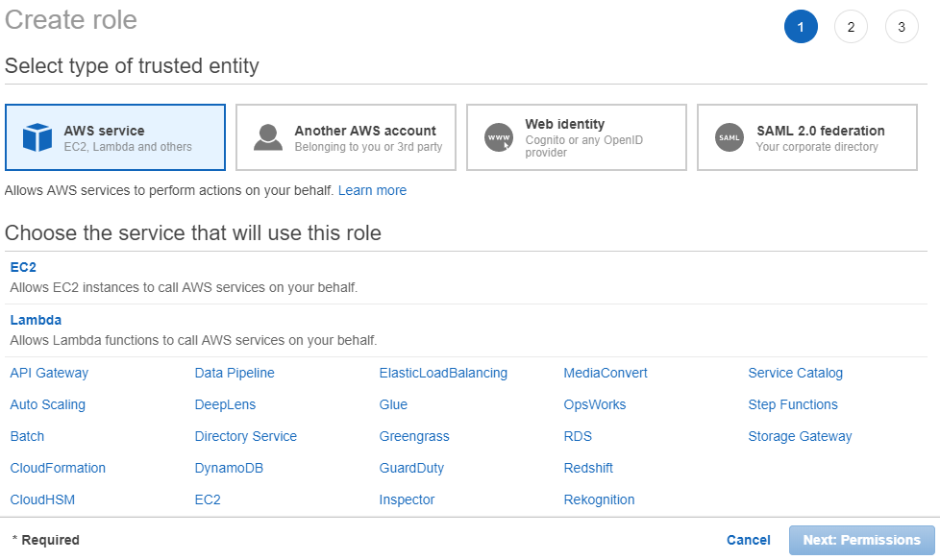The image size is (940, 560).
Task: Click the step 1 circle indicator
Action: pyautogui.click(x=801, y=27)
